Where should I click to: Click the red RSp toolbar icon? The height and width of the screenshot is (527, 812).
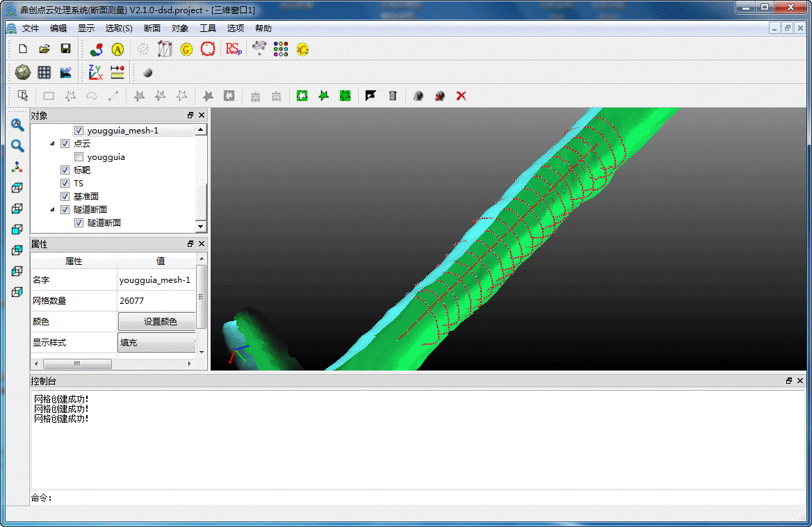(234, 49)
